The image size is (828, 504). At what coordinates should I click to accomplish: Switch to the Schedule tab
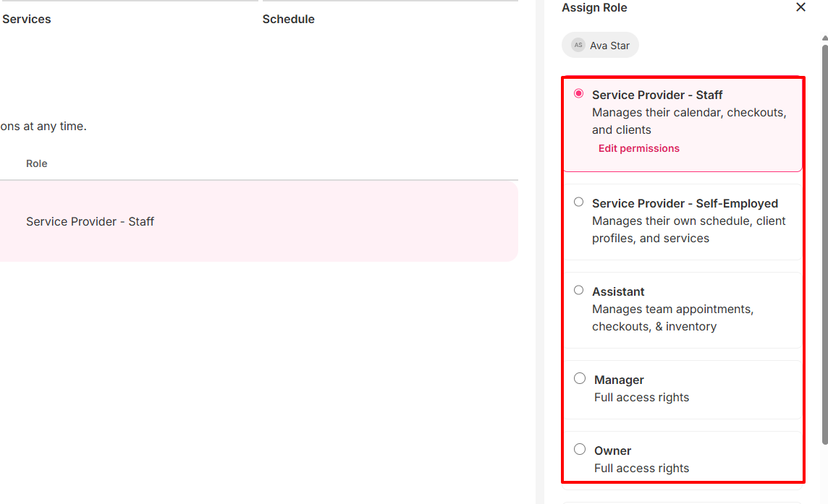pos(288,20)
